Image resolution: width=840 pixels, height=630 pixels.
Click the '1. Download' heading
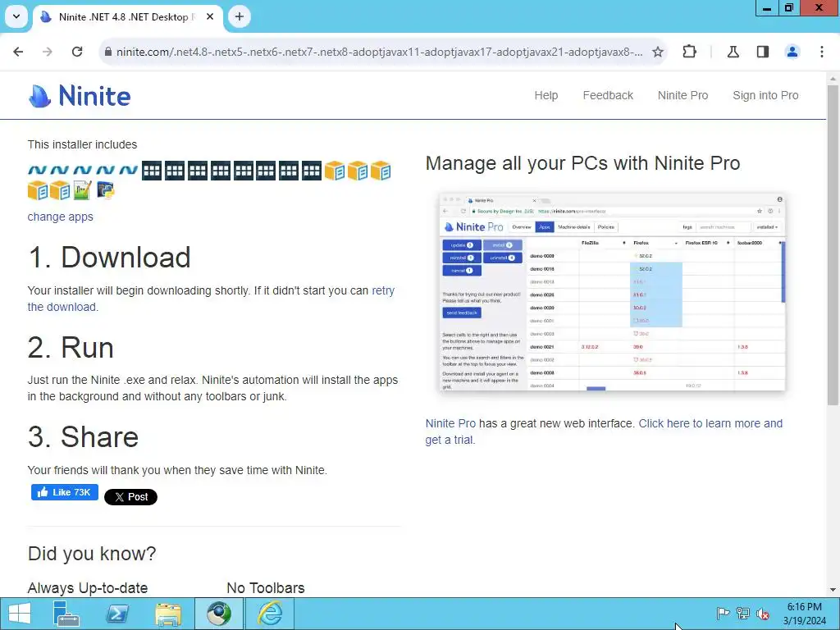coord(109,257)
